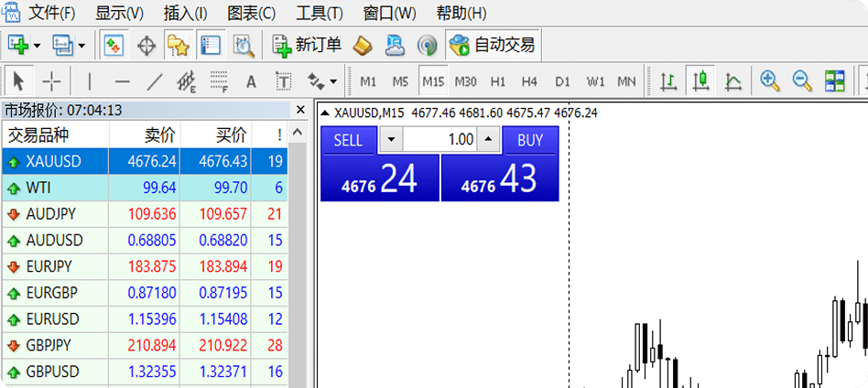Image resolution: width=868 pixels, height=388 pixels.
Task: Tile chart windows icon
Action: click(x=834, y=81)
